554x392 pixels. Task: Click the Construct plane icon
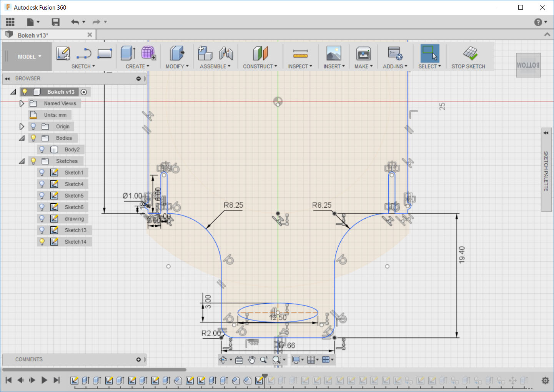click(260, 53)
